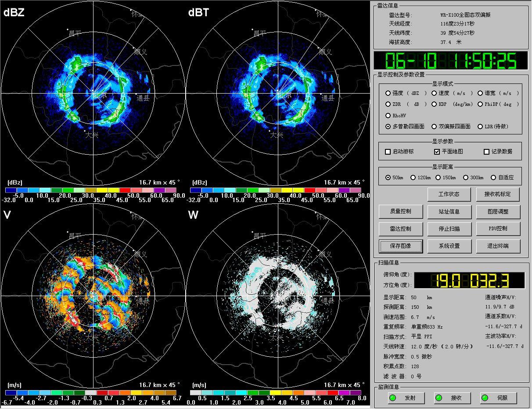
Task: Click the 停止扫描 stop scan button
Action: click(x=449, y=229)
